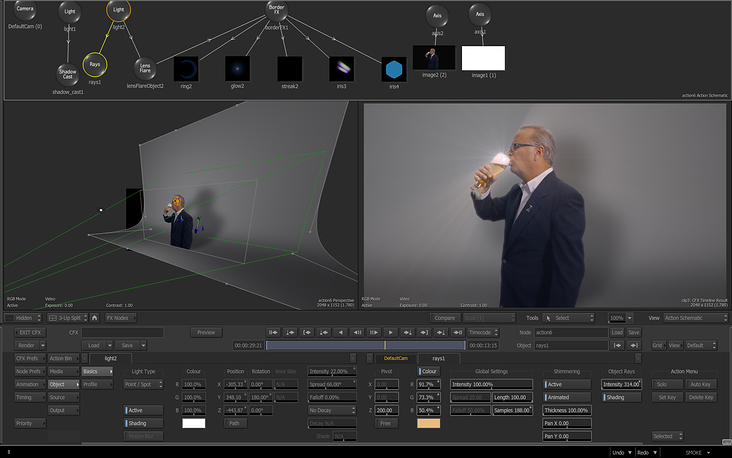Screen dimensions: 732x458
Task: Select the image2 (2) thumbnail node
Action: [x=434, y=57]
